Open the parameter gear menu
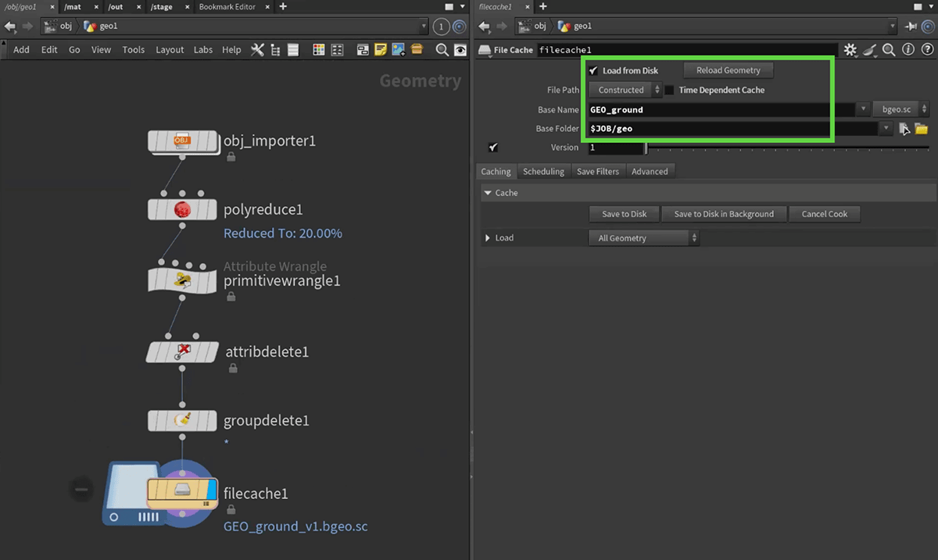The image size is (938, 560). pyautogui.click(x=850, y=50)
